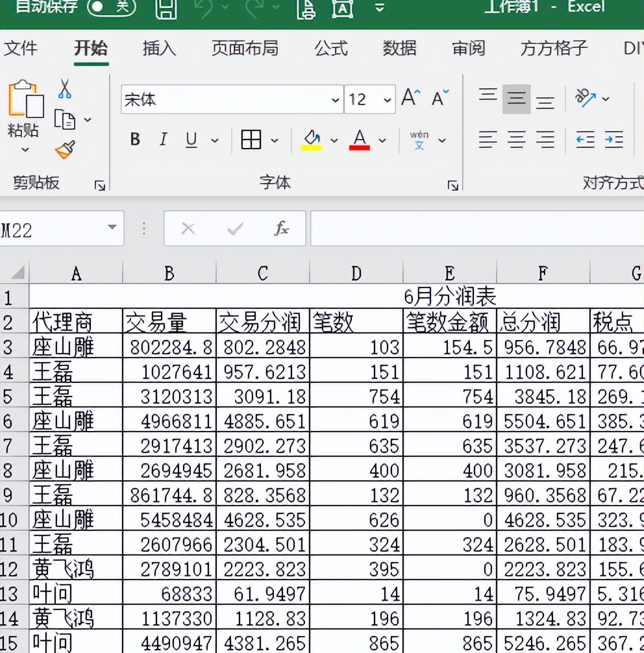Select the Format Painter brush icon
644x653 pixels.
point(65,150)
